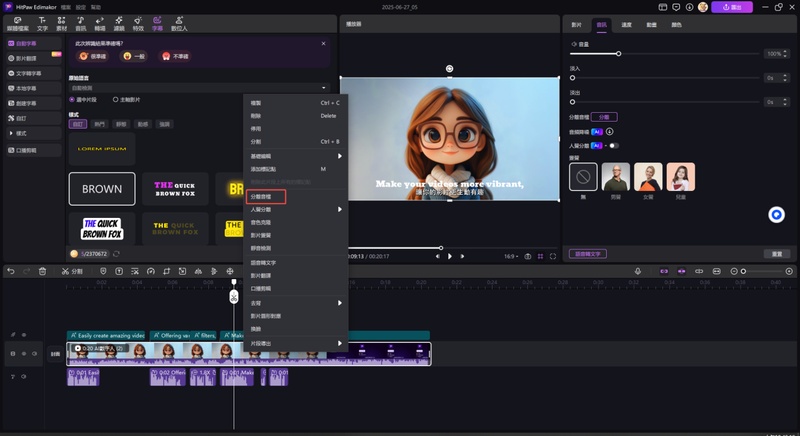The width and height of the screenshot is (800, 436).
Task: Click the undo arrow in timeline toolbar
Action: [11, 271]
